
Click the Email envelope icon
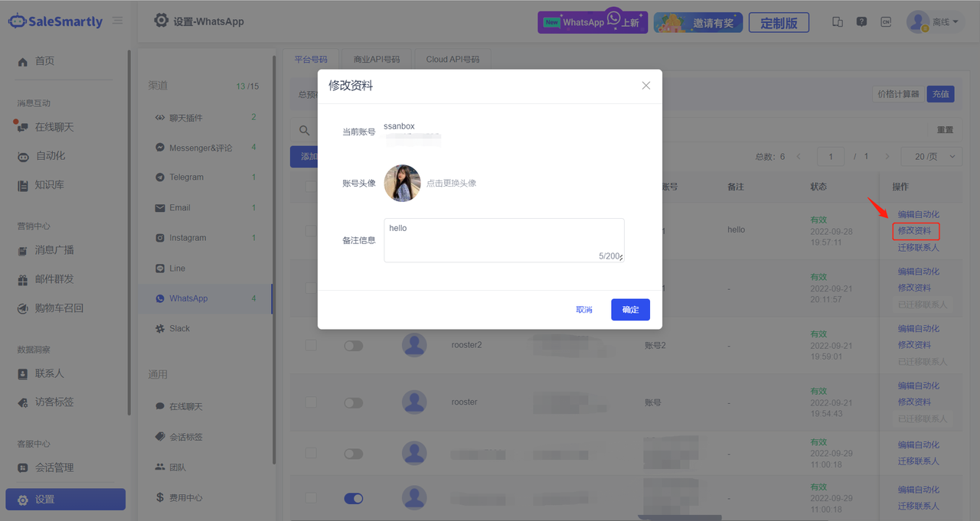[160, 207]
